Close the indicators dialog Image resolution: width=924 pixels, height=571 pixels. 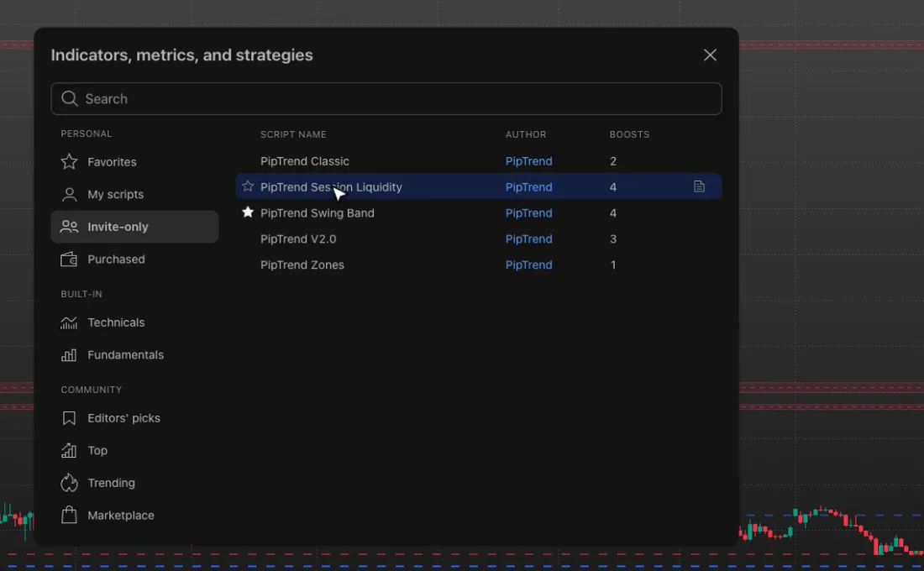pyautogui.click(x=710, y=55)
